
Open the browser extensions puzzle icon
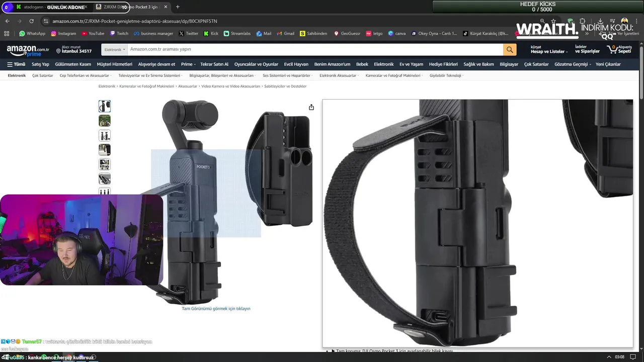pos(582,21)
